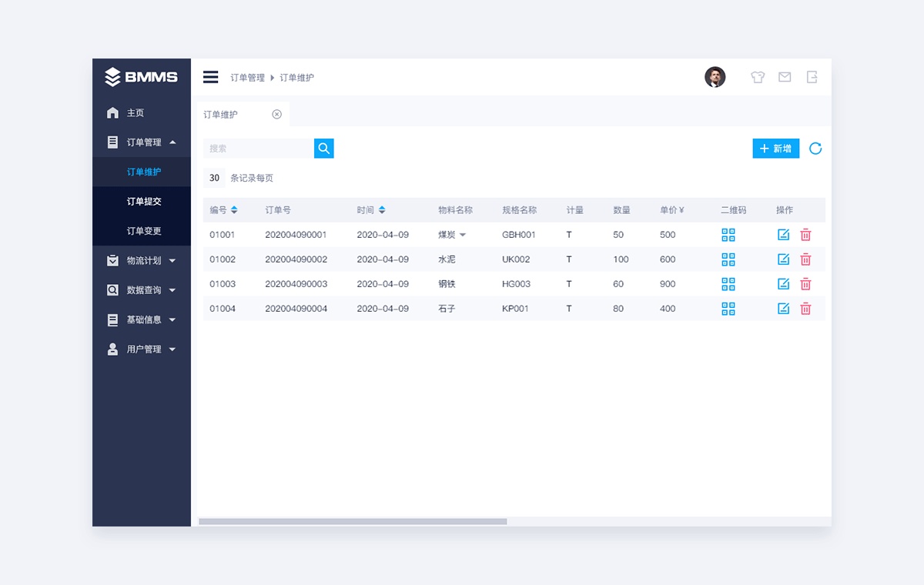Click the 新增 add button

pos(776,149)
